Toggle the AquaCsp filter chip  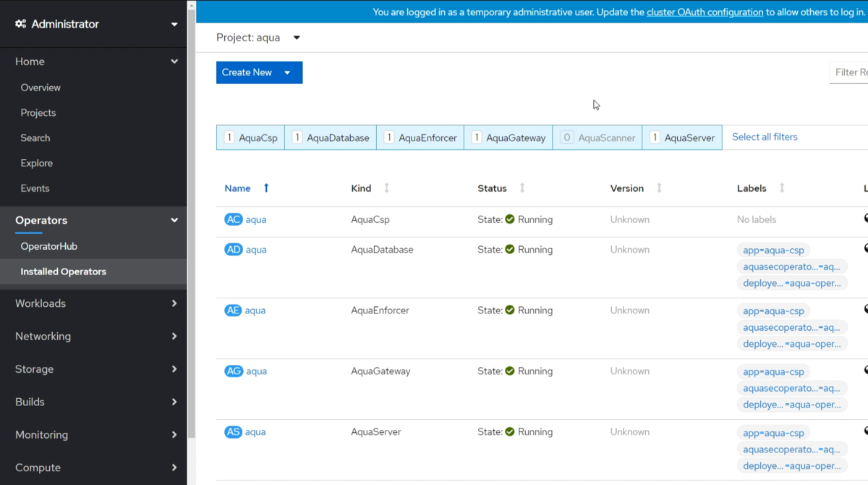coord(250,138)
